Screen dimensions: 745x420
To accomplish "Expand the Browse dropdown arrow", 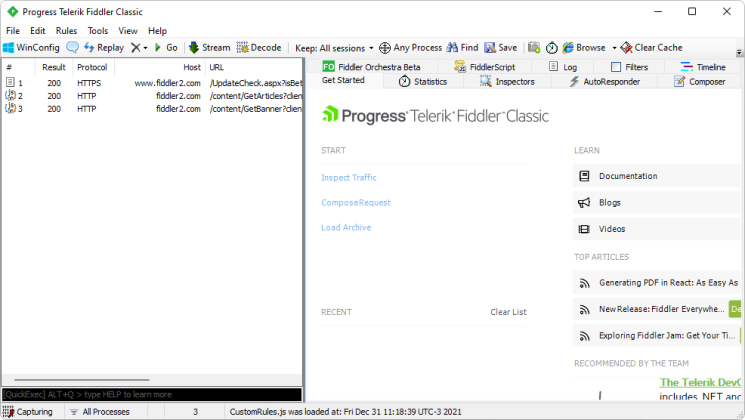I will point(614,48).
